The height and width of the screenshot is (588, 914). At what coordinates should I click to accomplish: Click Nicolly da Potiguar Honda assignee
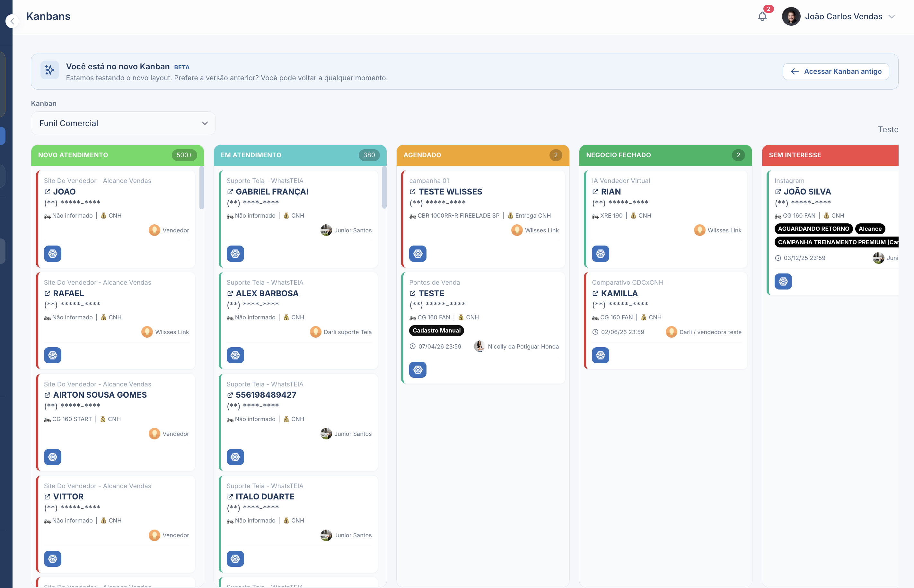click(x=516, y=346)
